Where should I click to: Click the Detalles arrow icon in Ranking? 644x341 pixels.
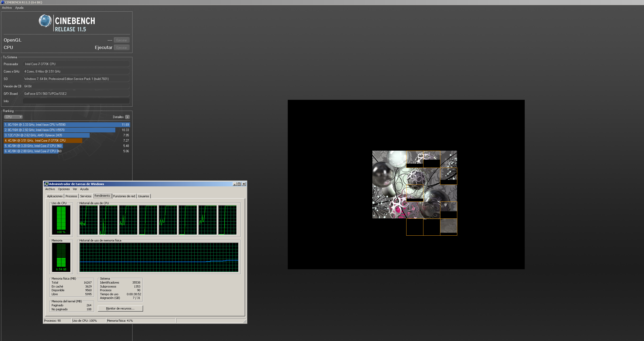click(x=127, y=117)
